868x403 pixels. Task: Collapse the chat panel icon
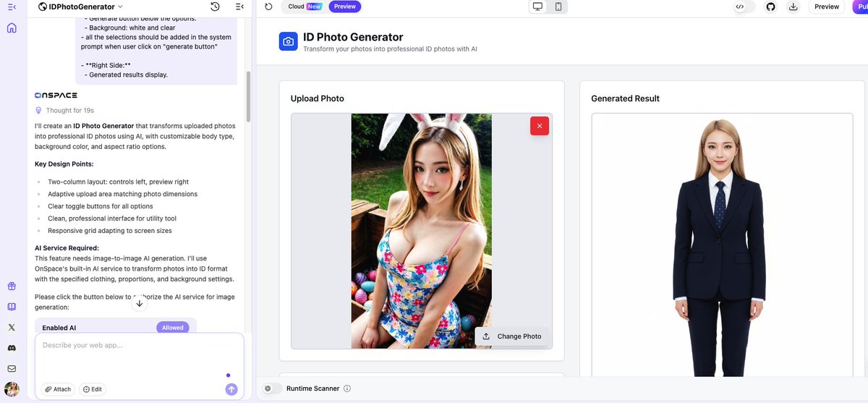click(239, 7)
